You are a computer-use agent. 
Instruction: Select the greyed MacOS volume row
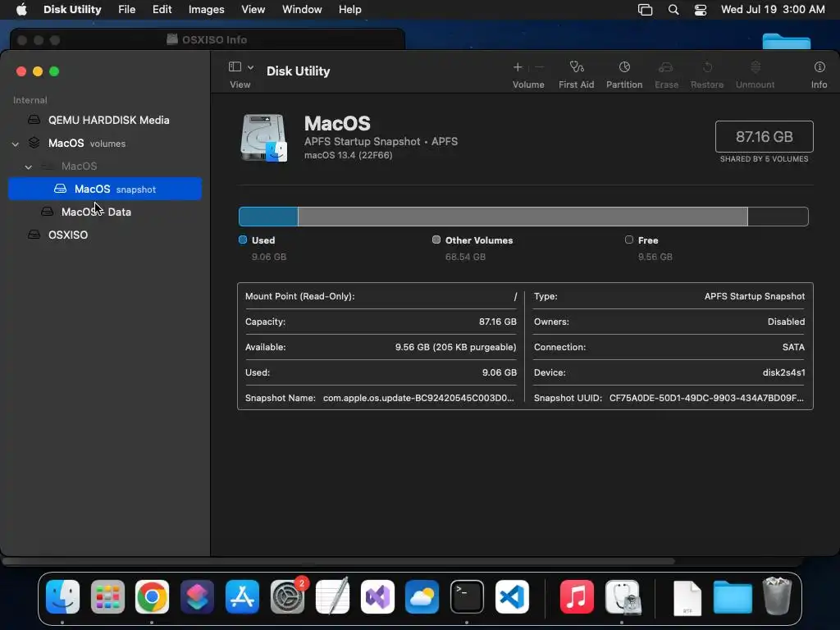tap(104, 166)
